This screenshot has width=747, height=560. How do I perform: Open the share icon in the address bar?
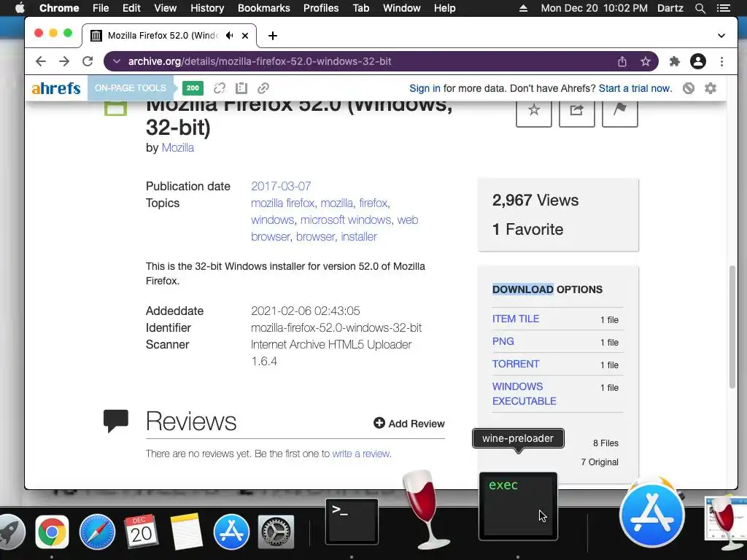622,61
